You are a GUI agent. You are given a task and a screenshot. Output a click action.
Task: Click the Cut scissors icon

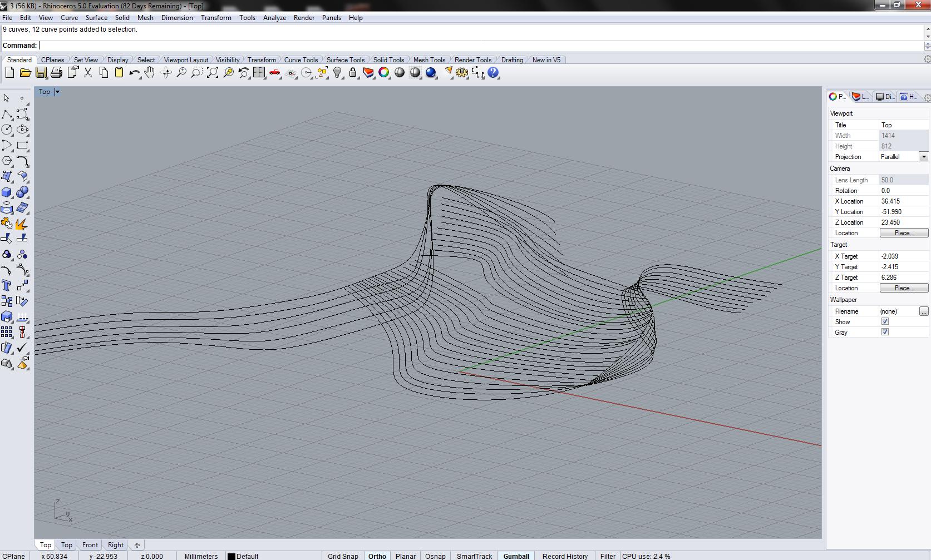[x=88, y=73]
